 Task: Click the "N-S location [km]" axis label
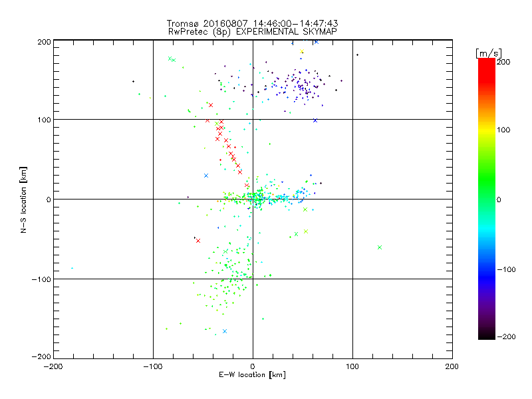coord(23,199)
